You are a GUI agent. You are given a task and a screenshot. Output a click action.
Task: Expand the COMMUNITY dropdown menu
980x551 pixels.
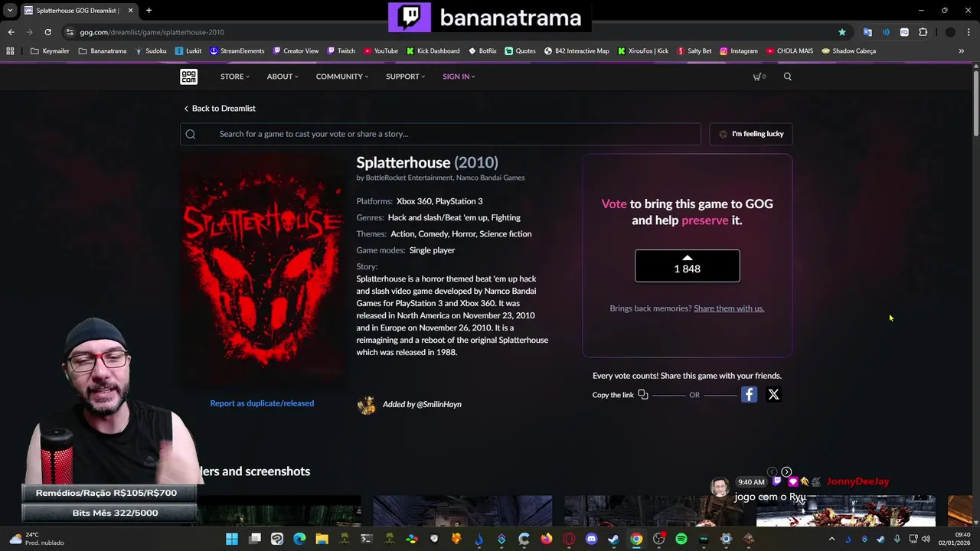[342, 77]
